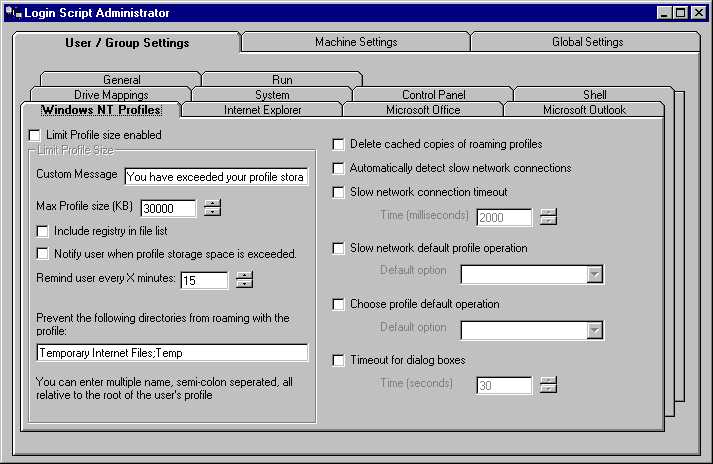Screen dimensions: 713x464
Task: Show the Control Panel tab
Action: [433, 95]
